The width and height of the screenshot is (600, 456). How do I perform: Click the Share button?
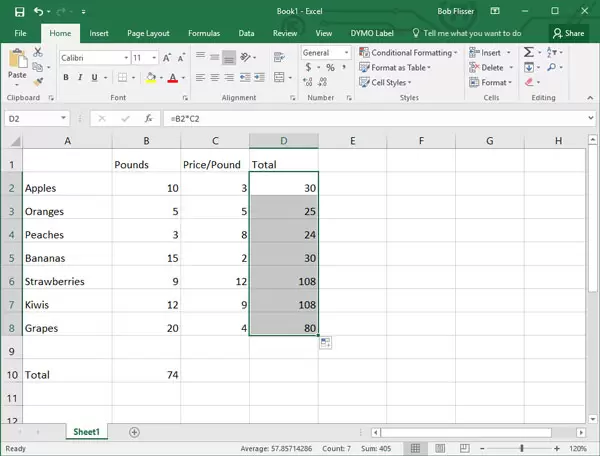[x=568, y=33]
